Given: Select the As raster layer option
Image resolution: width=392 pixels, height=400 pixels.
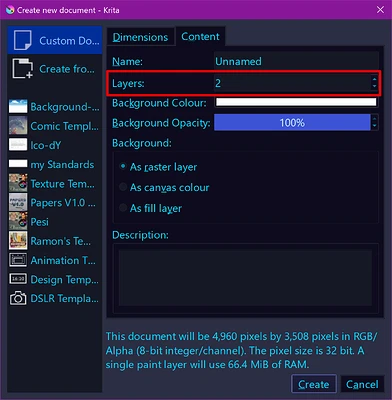Looking at the screenshot, I should point(158,167).
